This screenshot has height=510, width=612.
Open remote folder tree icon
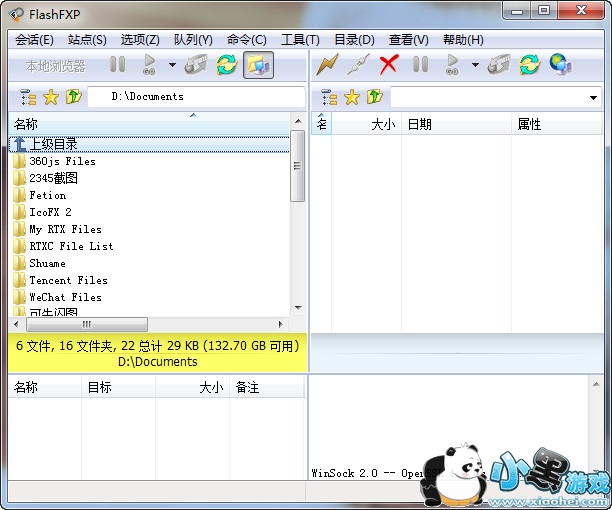point(329,97)
